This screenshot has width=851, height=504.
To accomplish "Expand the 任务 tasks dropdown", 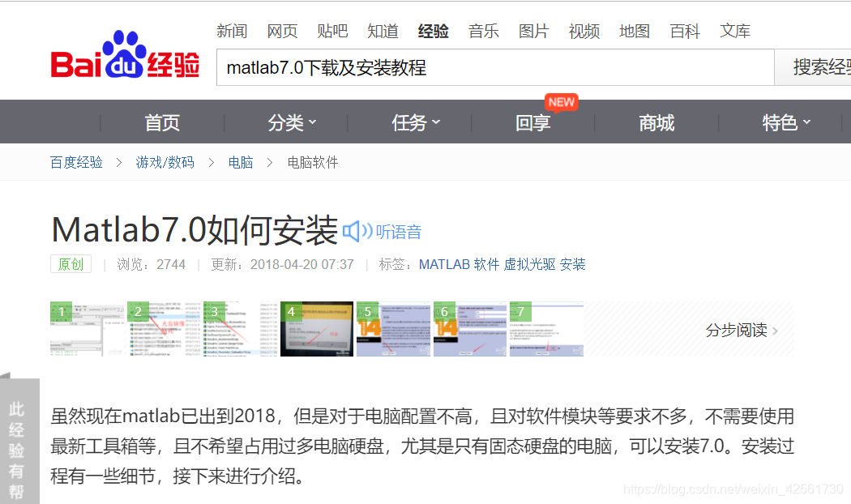I will [x=415, y=122].
